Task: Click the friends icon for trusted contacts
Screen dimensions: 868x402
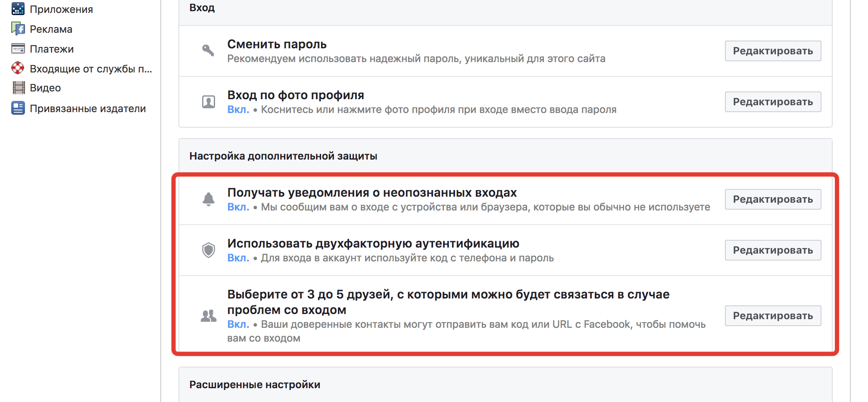Action: (x=209, y=316)
